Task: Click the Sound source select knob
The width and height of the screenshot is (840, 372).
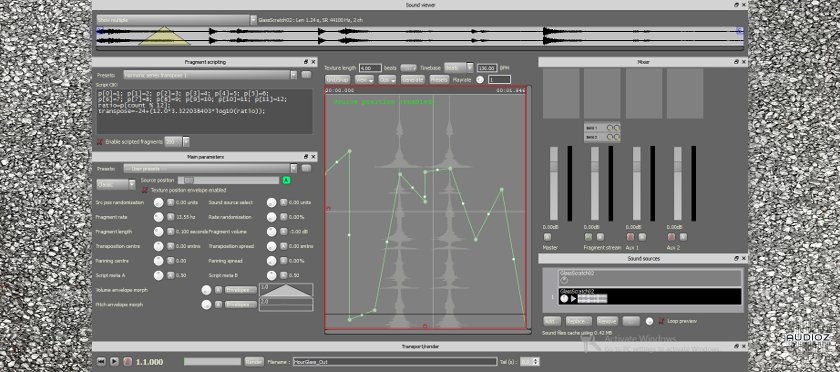Action: (x=272, y=203)
